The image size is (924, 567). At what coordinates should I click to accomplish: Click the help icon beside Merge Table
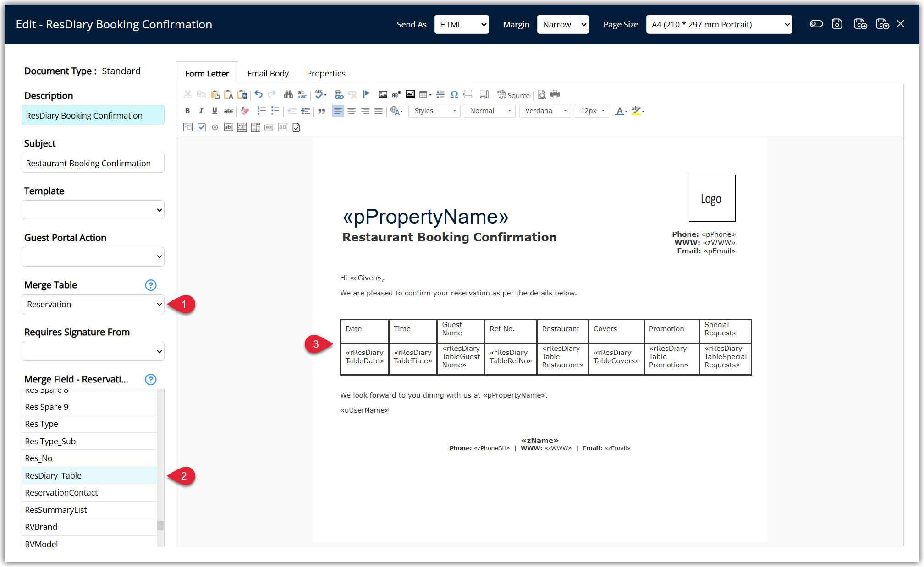(151, 285)
